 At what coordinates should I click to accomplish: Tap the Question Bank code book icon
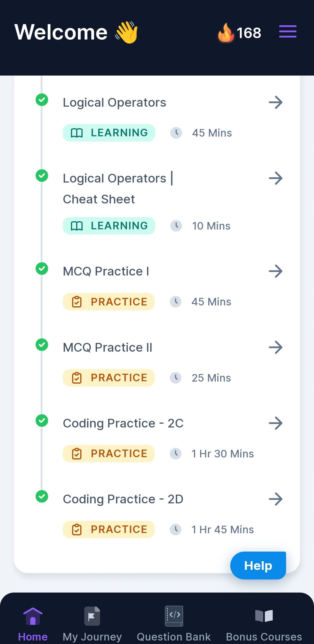174,616
